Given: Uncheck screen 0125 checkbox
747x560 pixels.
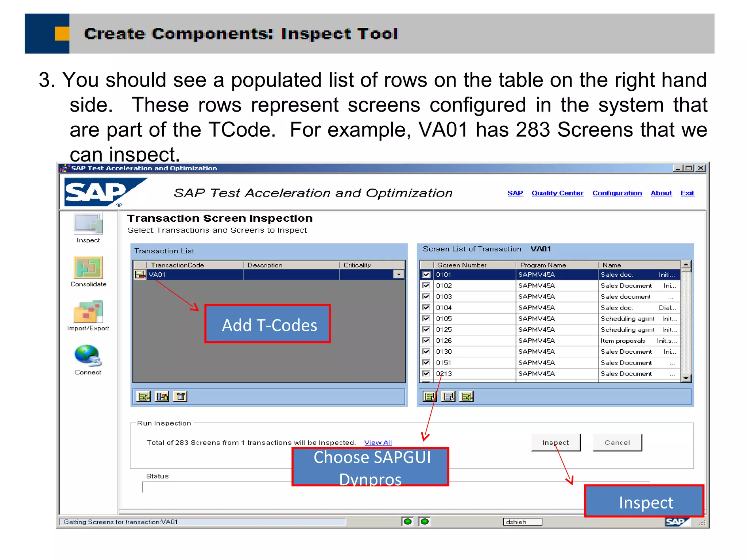Looking at the screenshot, I should [426, 329].
